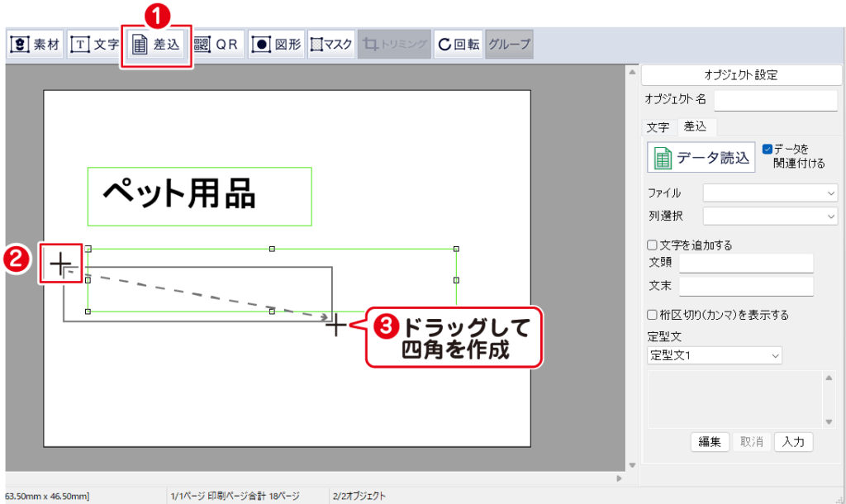Enable 文字を追加する checkbox
846x504 pixels.
tap(652, 245)
